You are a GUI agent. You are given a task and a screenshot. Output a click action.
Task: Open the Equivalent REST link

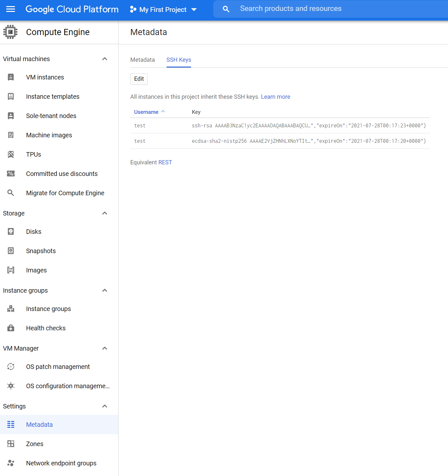[165, 162]
